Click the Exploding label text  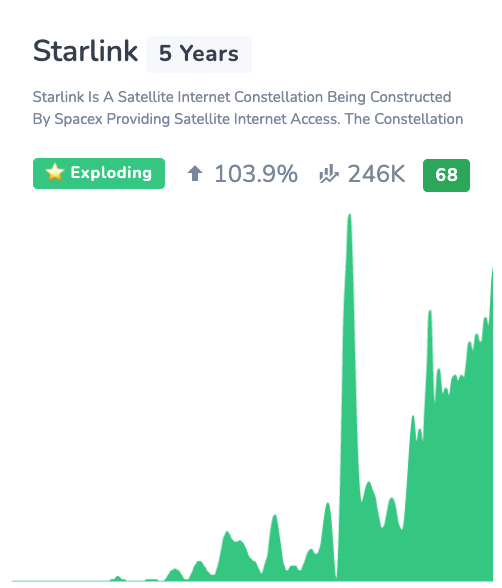(111, 173)
